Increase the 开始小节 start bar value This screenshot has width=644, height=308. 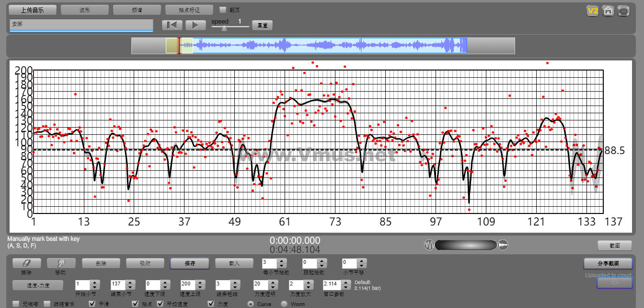pyautogui.click(x=94, y=282)
